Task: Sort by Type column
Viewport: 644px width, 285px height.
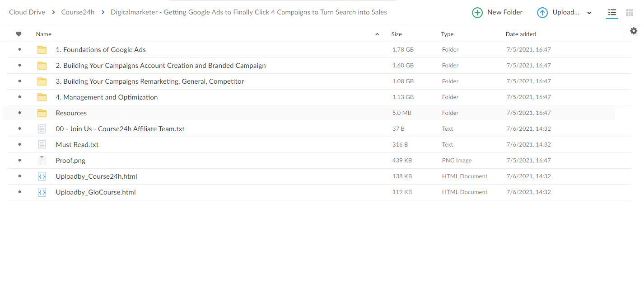Action: pyautogui.click(x=447, y=34)
